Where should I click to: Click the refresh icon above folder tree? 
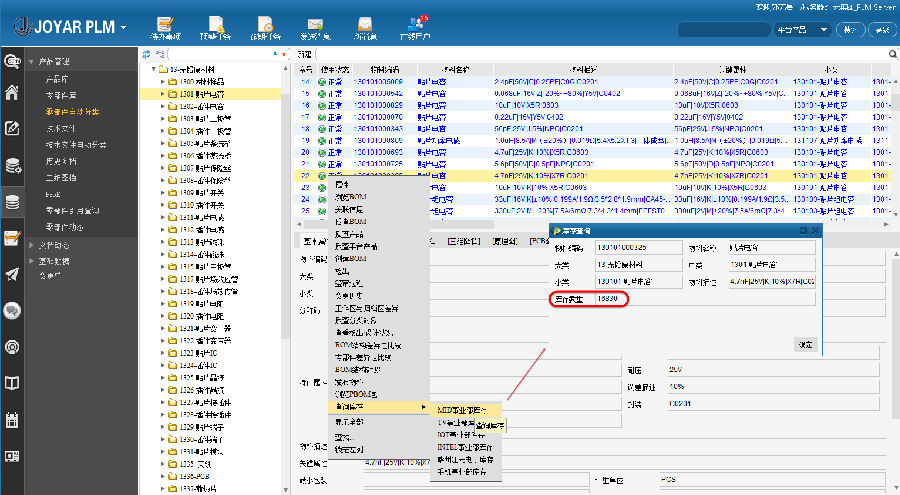(x=147, y=53)
